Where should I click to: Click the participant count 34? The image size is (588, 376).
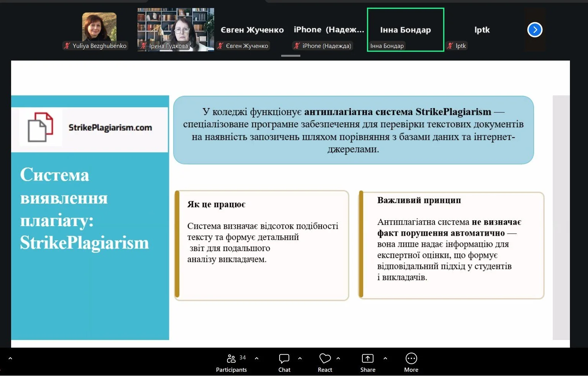click(242, 357)
